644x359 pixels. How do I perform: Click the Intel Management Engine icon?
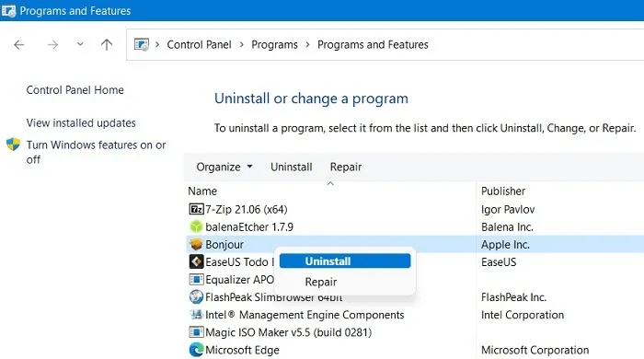(196, 315)
